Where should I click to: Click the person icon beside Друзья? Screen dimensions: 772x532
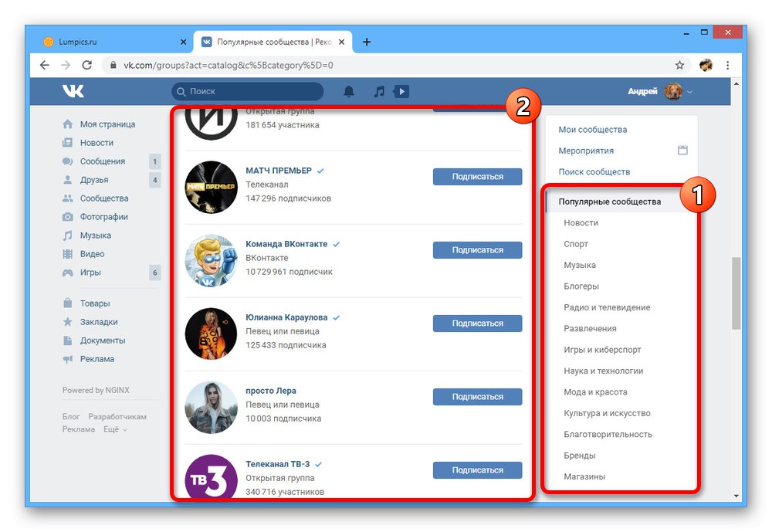click(x=67, y=180)
